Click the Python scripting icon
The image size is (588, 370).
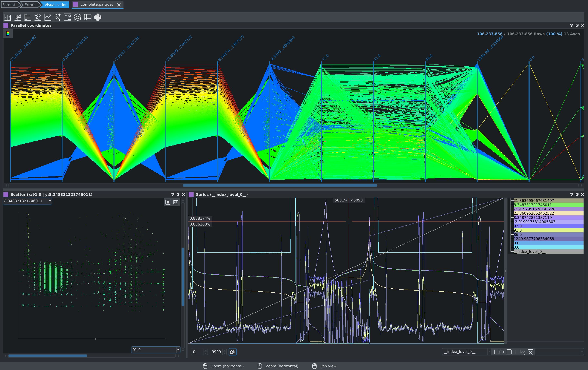click(x=98, y=17)
